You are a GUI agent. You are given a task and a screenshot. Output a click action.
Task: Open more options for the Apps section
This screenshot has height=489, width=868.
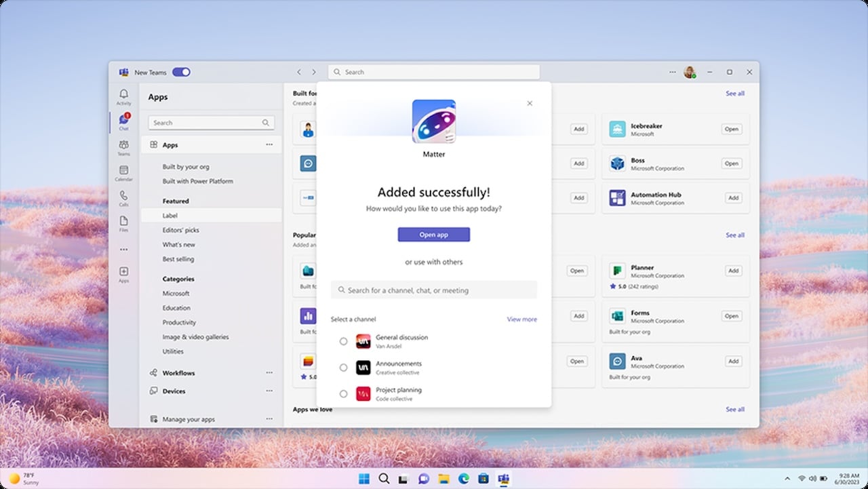[x=269, y=144]
